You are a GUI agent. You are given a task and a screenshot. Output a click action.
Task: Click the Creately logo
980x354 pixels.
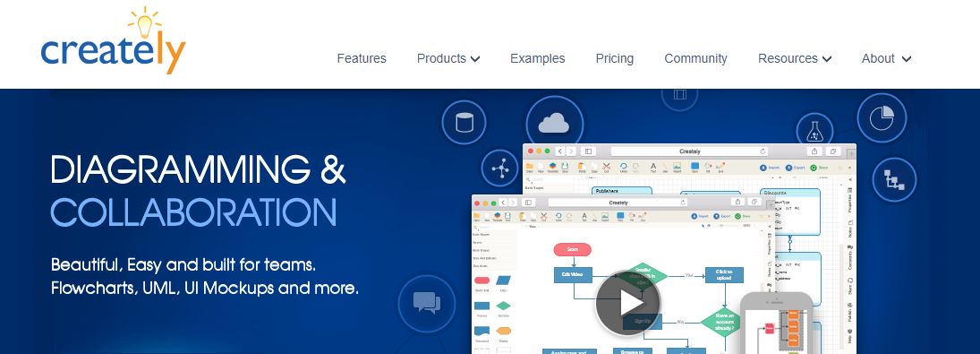coord(113,41)
